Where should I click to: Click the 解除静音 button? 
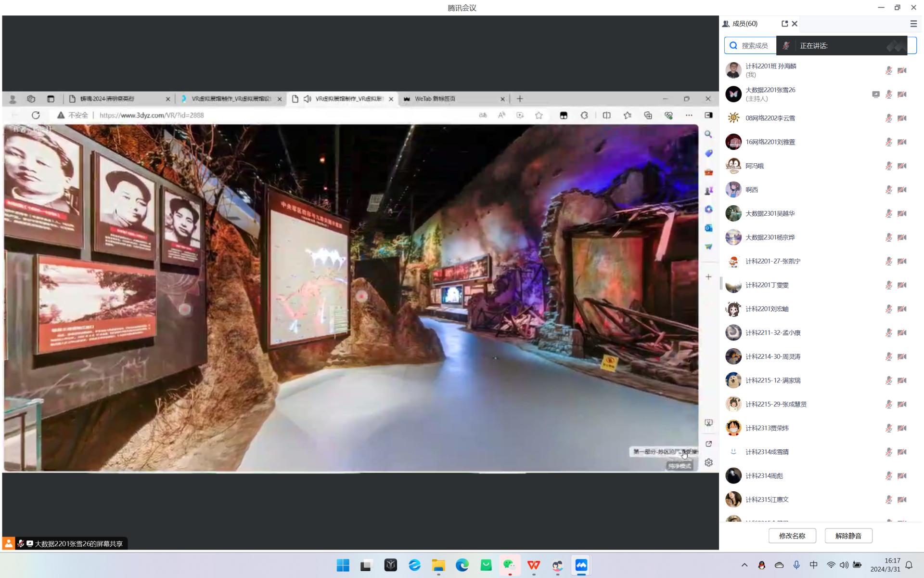[848, 536]
